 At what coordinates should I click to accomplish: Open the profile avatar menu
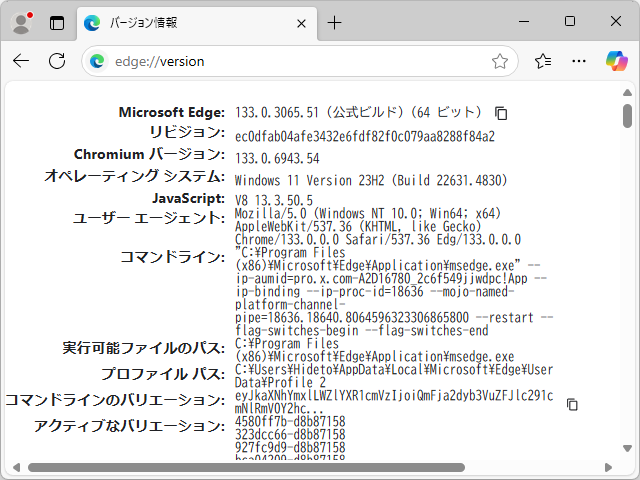[x=22, y=23]
